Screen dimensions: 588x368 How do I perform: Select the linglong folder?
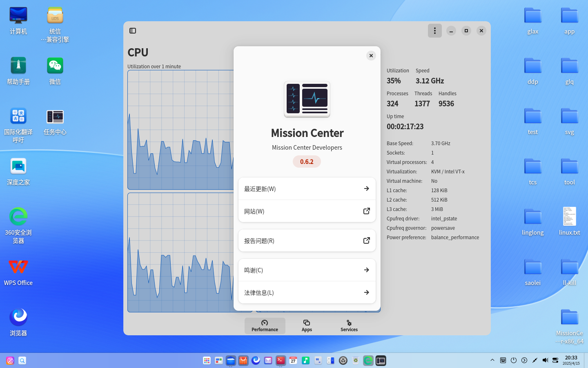coord(533,222)
